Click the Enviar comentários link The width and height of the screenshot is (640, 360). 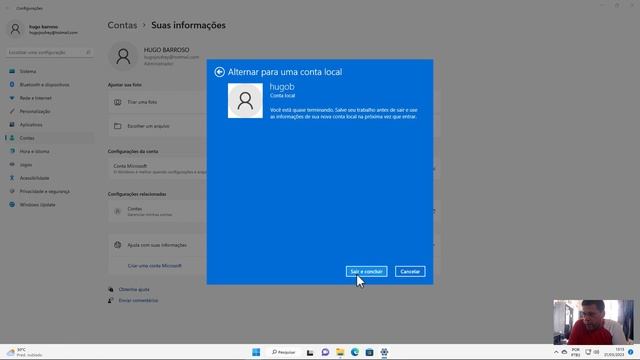(x=138, y=300)
